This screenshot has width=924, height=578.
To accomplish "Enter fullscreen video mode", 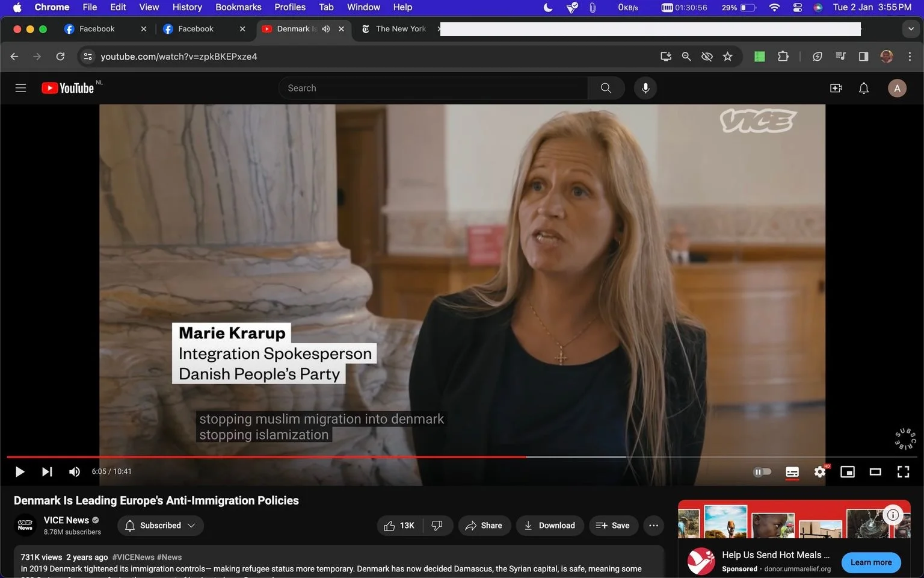I will (x=903, y=471).
